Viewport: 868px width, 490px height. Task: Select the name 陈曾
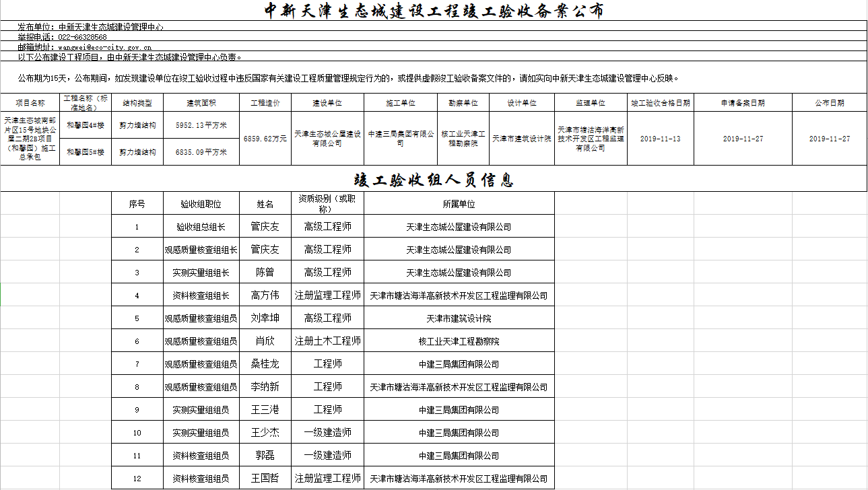point(265,273)
